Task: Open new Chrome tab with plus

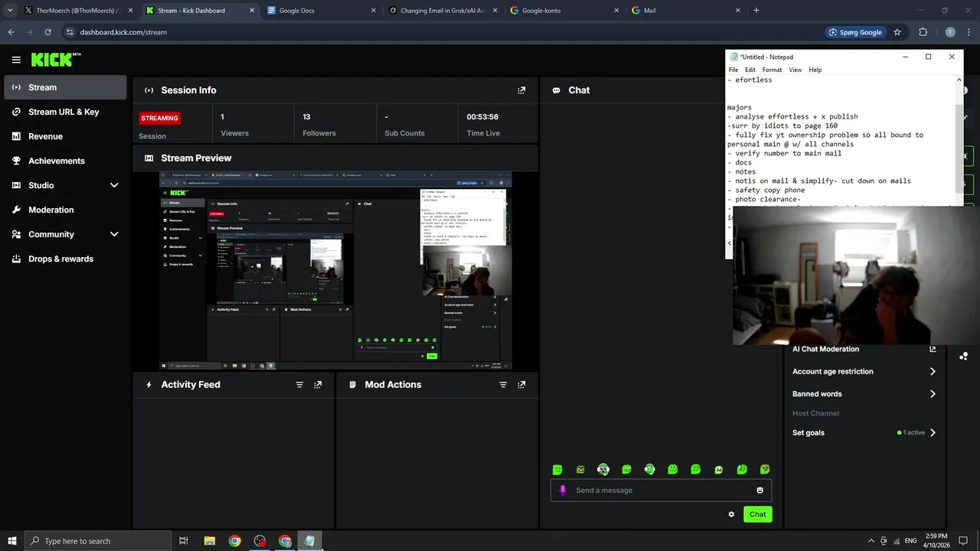Action: (756, 11)
